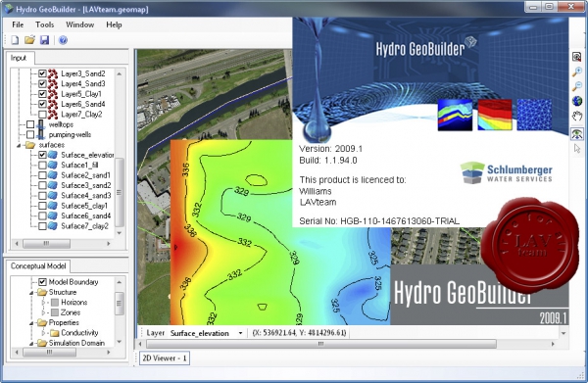
Task: Click the 2D viewer horizontal scrollbar thumb
Action: (321, 344)
